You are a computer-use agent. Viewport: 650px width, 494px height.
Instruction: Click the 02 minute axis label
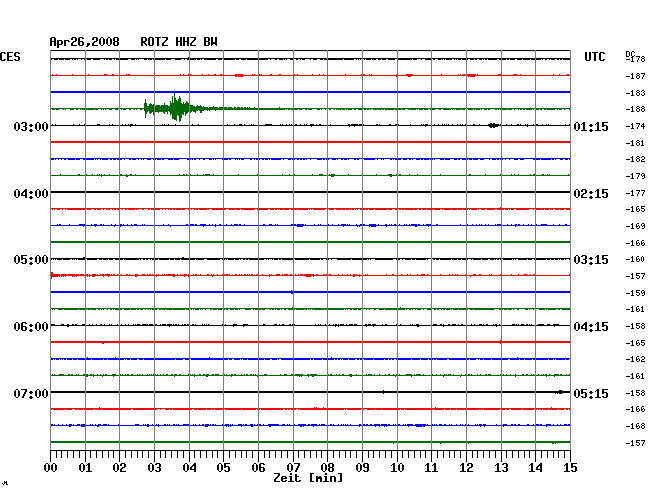(119, 468)
